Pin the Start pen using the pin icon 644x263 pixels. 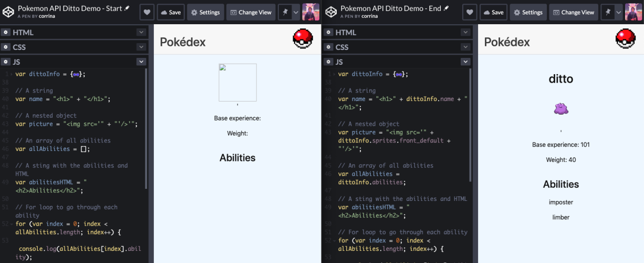[x=285, y=12]
